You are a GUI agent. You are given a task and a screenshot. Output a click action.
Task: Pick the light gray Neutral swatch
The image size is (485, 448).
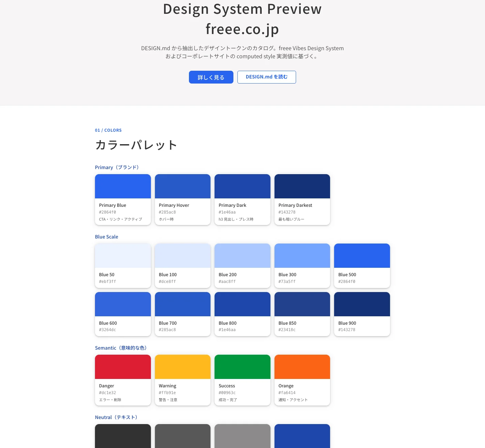(x=243, y=436)
